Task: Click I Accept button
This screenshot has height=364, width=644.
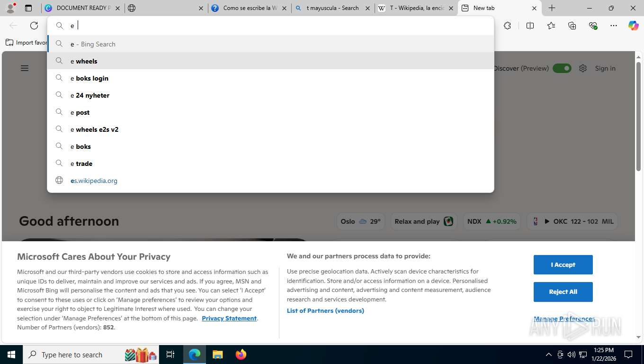Action: pos(563,264)
